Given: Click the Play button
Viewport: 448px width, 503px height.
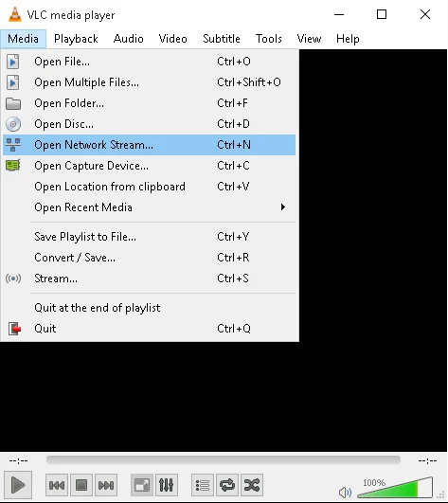Looking at the screenshot, I should point(18,485).
